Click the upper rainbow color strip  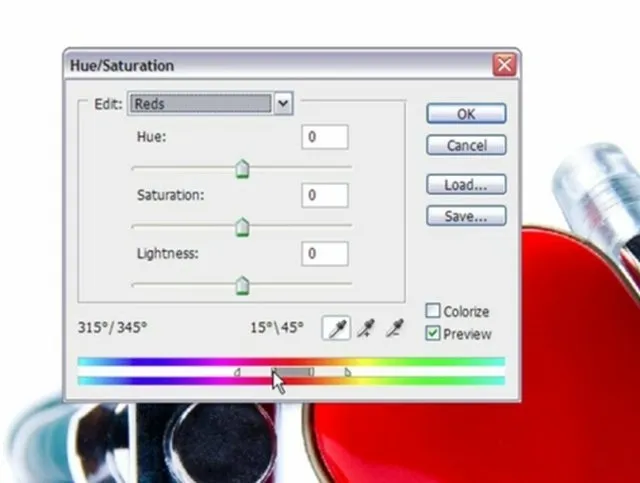coord(291,361)
